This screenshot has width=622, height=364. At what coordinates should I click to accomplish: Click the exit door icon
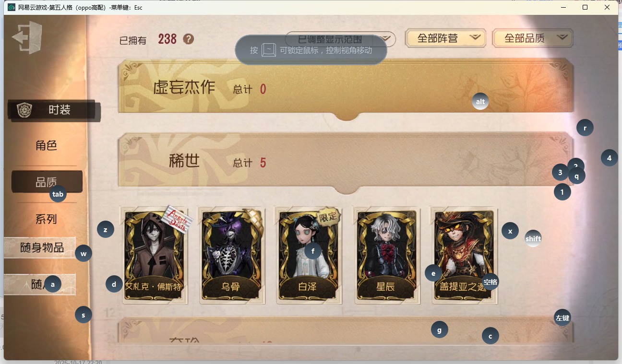(x=27, y=37)
